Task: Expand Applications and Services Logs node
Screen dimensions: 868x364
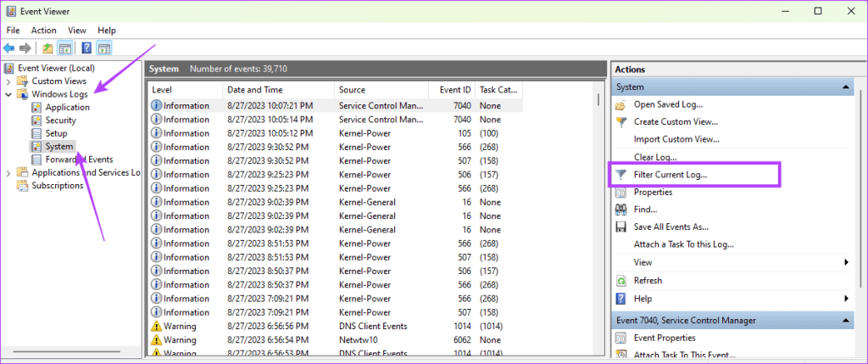Action: tap(9, 173)
